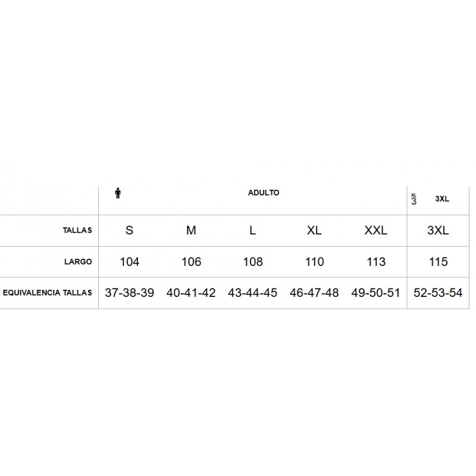Select size XL in the tallas row
This screenshot has height=476, width=476.
pyautogui.click(x=314, y=230)
